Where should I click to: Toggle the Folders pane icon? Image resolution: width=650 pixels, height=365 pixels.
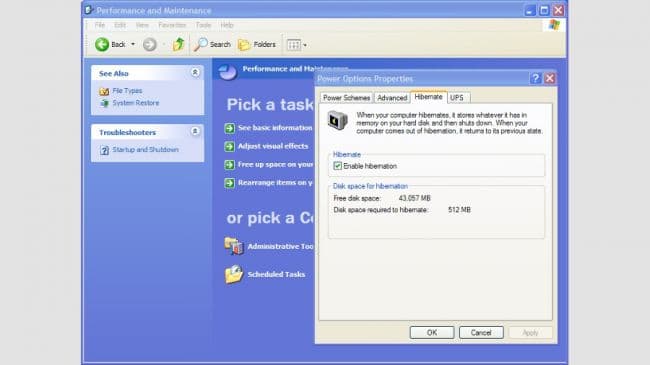244,45
